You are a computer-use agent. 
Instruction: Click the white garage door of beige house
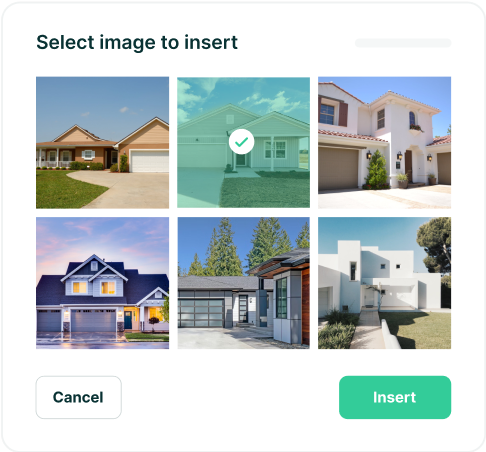[x=149, y=161]
